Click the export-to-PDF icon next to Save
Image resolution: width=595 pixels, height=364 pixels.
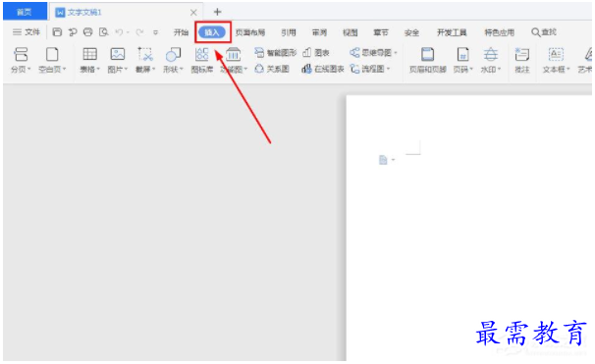coord(72,32)
